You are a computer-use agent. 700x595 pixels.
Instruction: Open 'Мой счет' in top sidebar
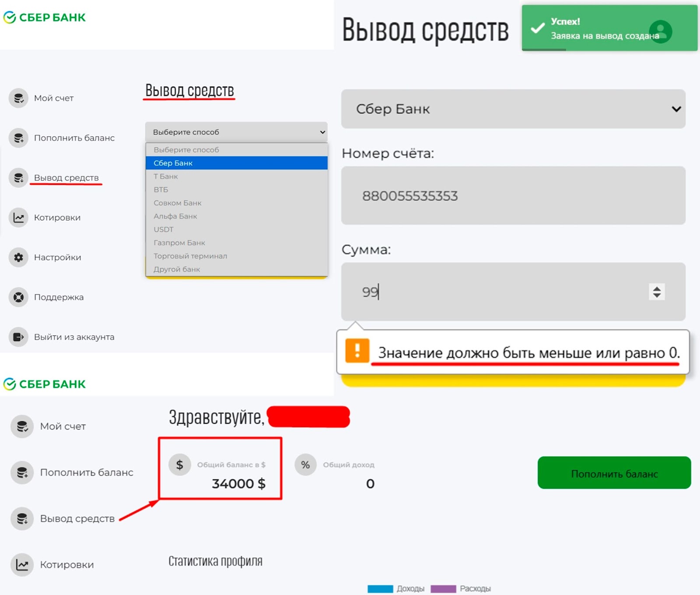[54, 98]
